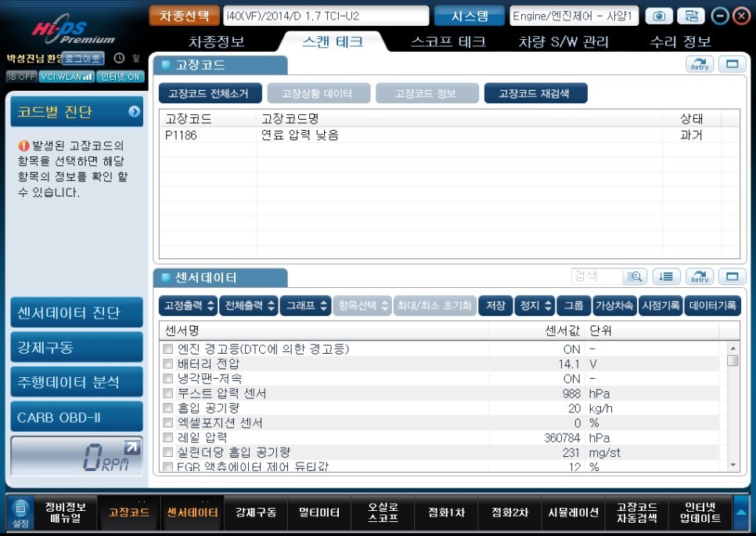This screenshot has width=756, height=536.
Task: Open the 설정 settings icon
Action: click(x=20, y=513)
